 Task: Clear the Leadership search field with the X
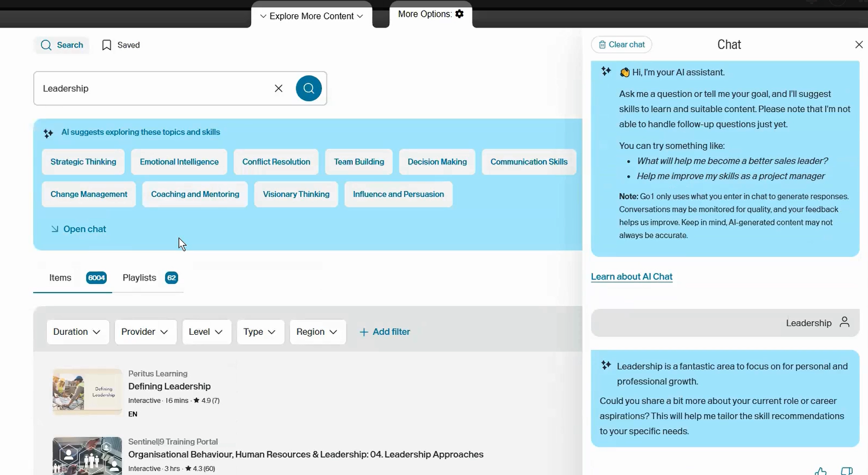[x=278, y=88]
